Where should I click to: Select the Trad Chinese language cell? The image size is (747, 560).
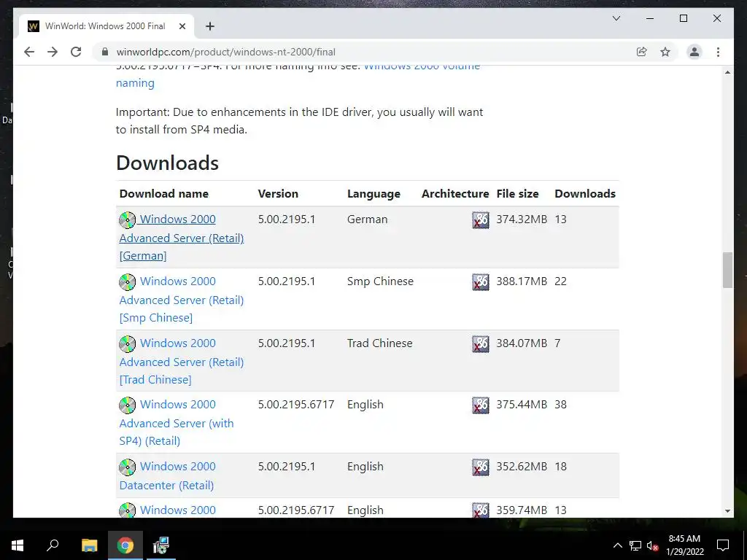379,343
